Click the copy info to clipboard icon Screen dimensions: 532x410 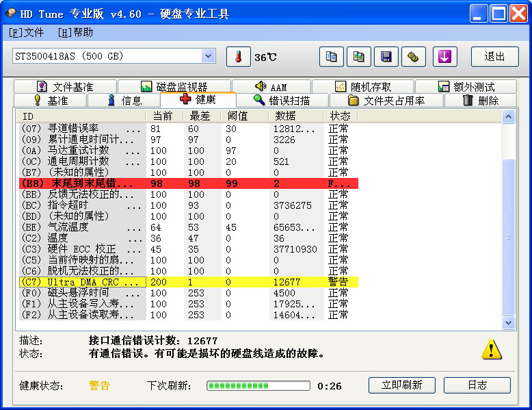(332, 57)
